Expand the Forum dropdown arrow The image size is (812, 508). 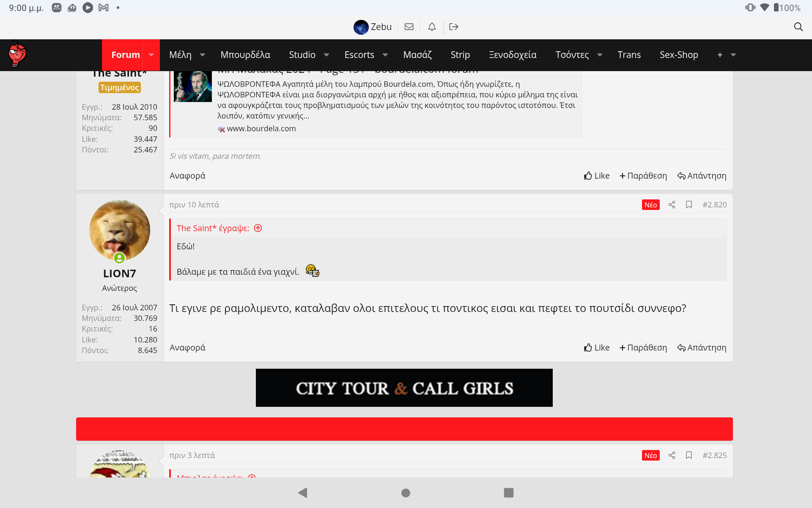pos(151,55)
